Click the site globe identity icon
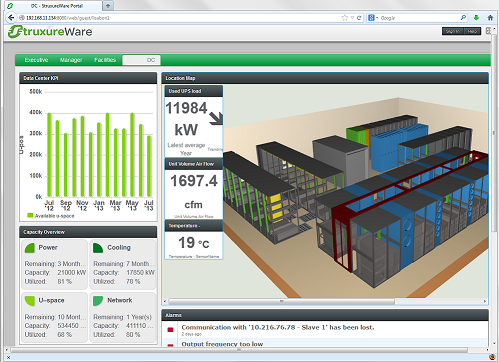Image resolution: width=499 pixels, height=362 pixels. point(22,18)
